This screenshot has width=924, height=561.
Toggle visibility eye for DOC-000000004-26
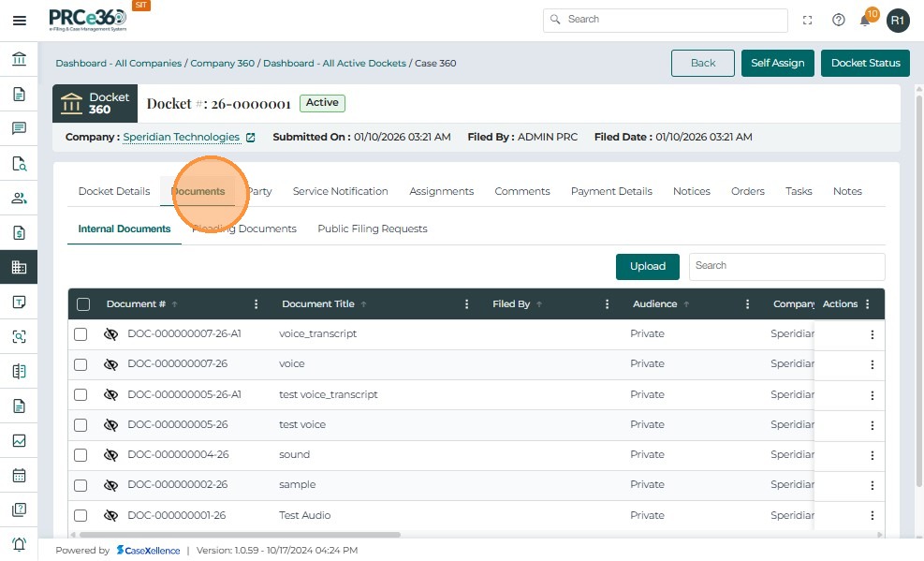pos(110,455)
